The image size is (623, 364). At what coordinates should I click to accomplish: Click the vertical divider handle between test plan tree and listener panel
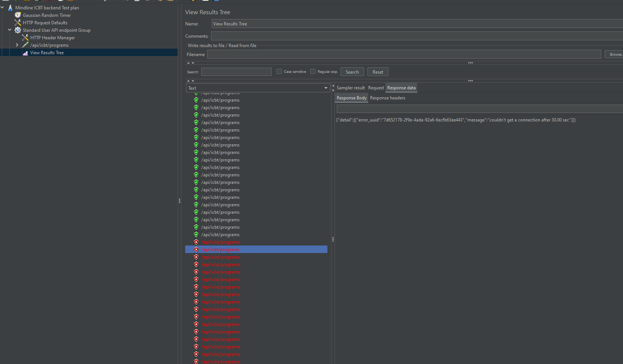pos(180,201)
